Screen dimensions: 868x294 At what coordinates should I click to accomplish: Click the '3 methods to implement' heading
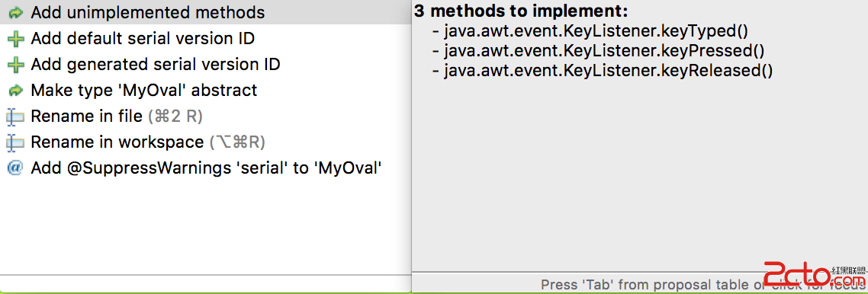pyautogui.click(x=522, y=11)
